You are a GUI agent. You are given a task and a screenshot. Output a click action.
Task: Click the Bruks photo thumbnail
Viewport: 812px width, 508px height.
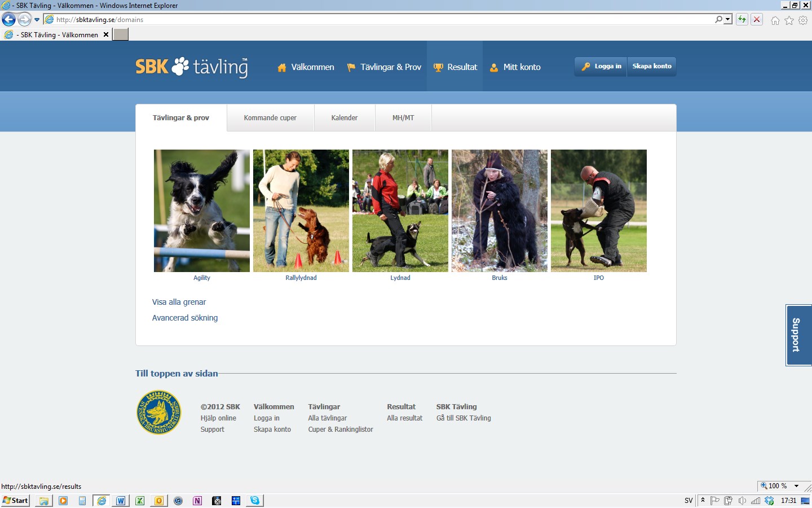click(x=500, y=211)
